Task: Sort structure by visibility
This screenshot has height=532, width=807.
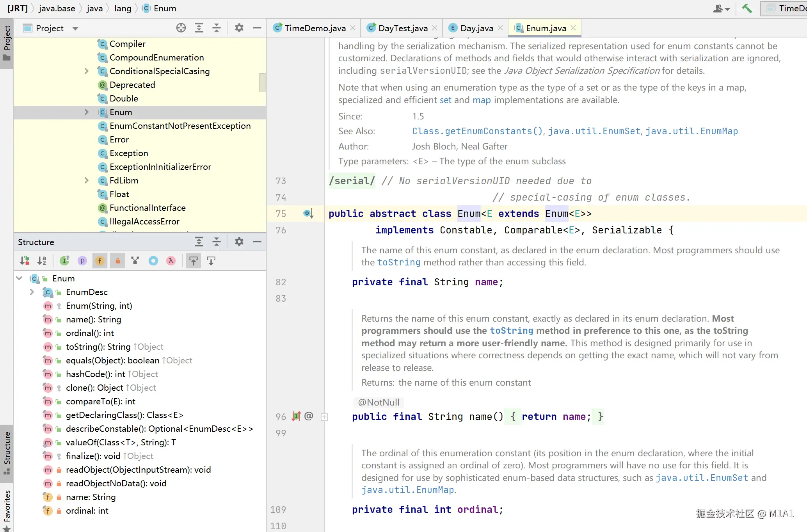Action: point(25,261)
